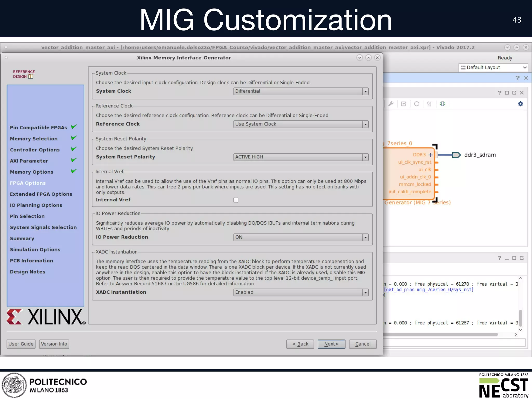Screen dimensions: 532x399
Task: Click the Tcl console horizontal scrollbar
Action: tap(441, 335)
